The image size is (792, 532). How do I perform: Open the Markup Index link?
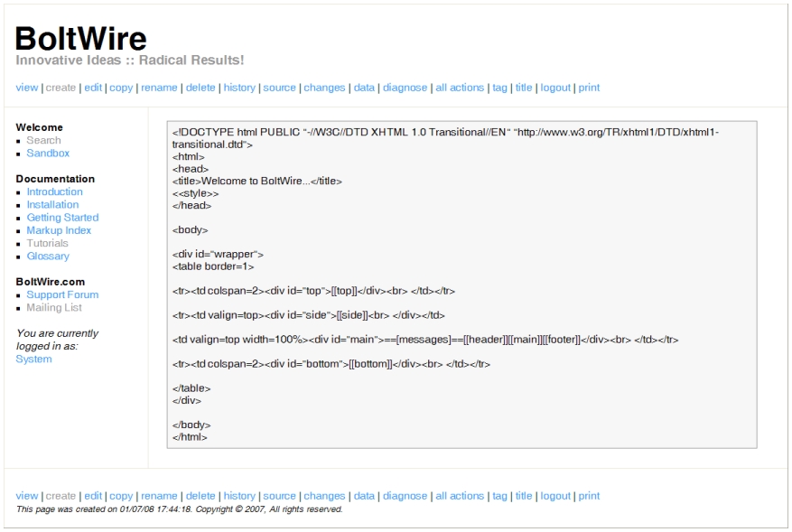pos(59,230)
